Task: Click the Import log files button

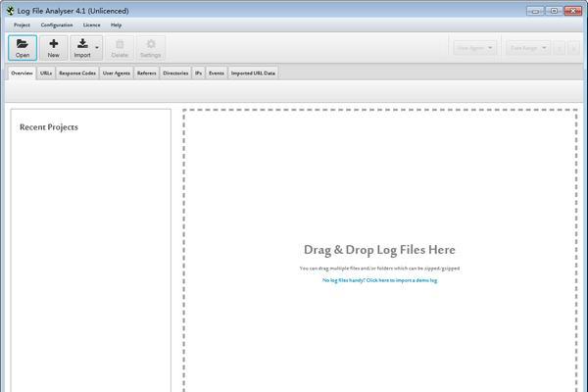Action: coord(82,48)
